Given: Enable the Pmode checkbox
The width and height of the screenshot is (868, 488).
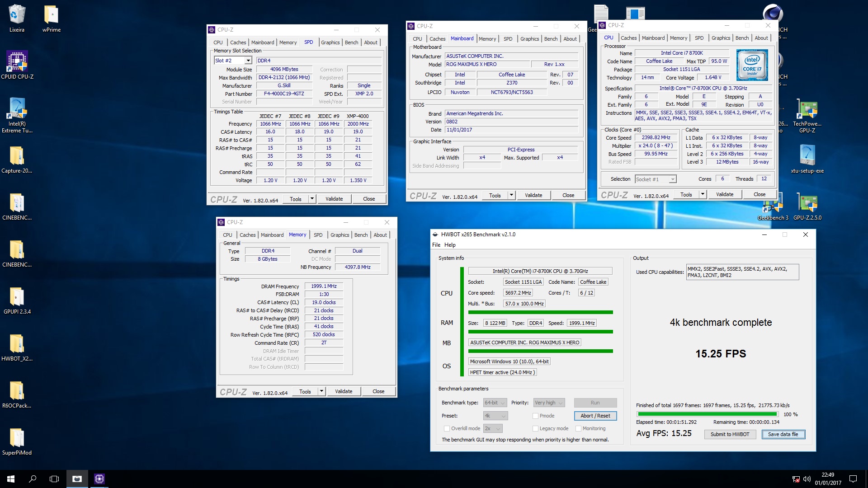Looking at the screenshot, I should pyautogui.click(x=536, y=416).
